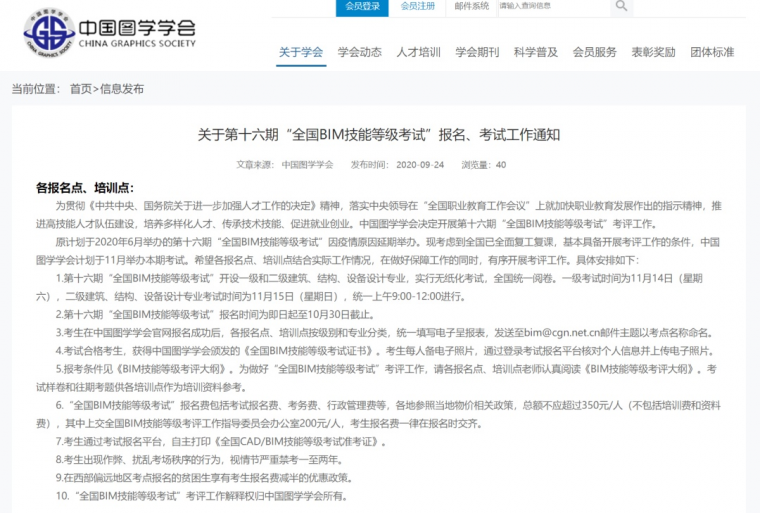Select the 关于学会 menu item
Screen dimensions: 760x513
[300, 52]
